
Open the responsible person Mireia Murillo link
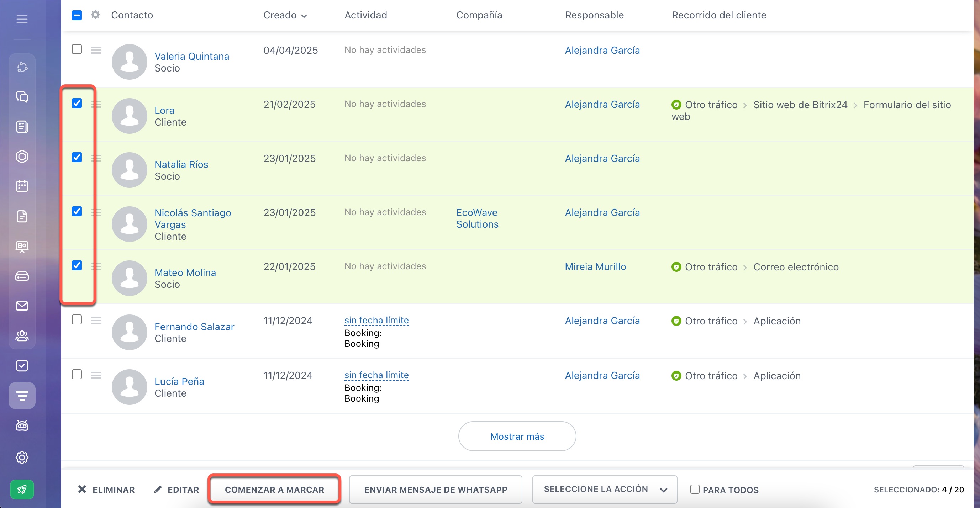595,266
